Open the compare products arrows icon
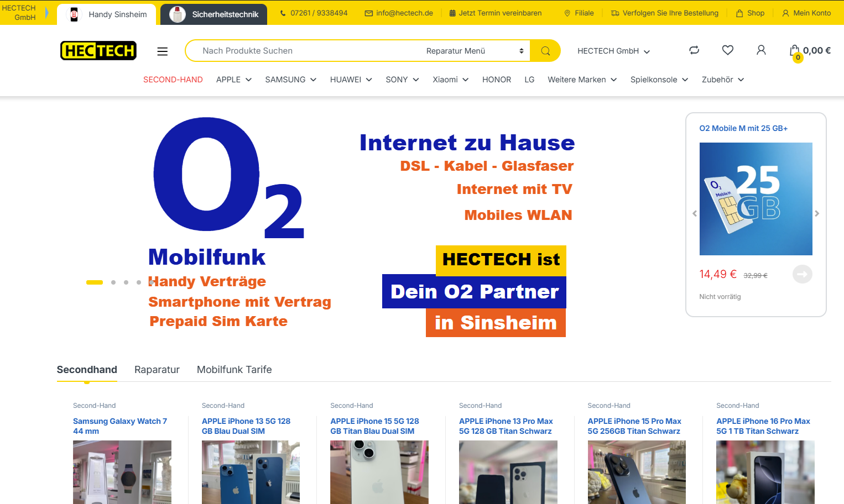This screenshot has height=504, width=844. tap(694, 50)
